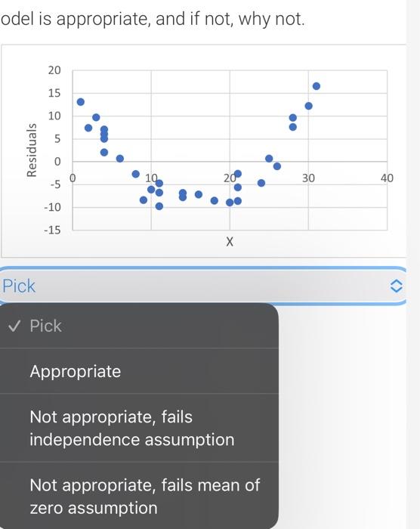Click the 20 label on the y-axis
Image resolution: width=420 pixels, height=529 pixels.
(x=54, y=70)
